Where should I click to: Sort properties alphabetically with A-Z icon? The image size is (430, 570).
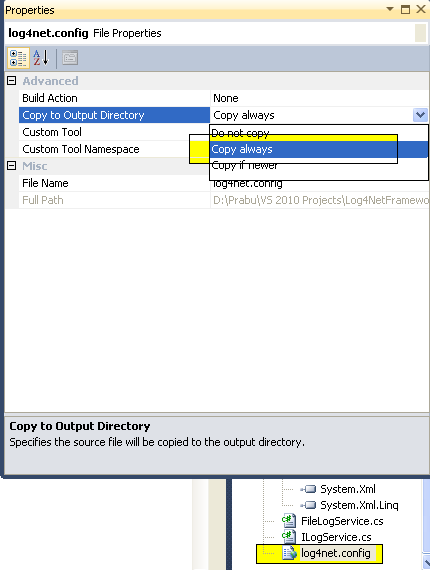(x=41, y=58)
